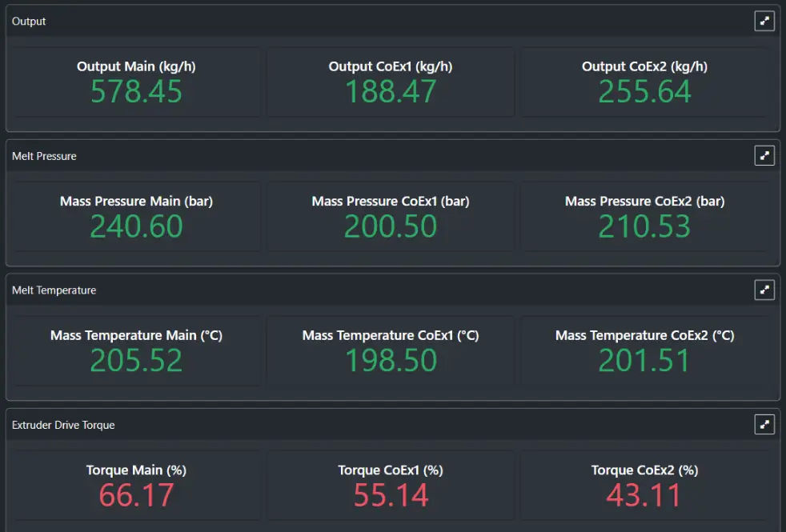Screen dimensions: 786x532
Task: Select Mass Temperature CoEx1 tile
Action: pos(391,350)
